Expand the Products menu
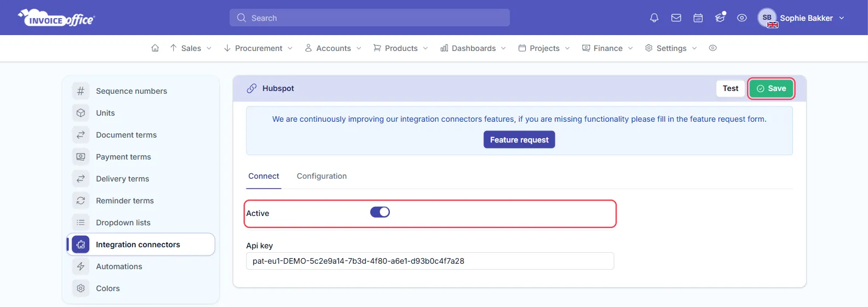The height and width of the screenshot is (307, 868). (x=401, y=48)
